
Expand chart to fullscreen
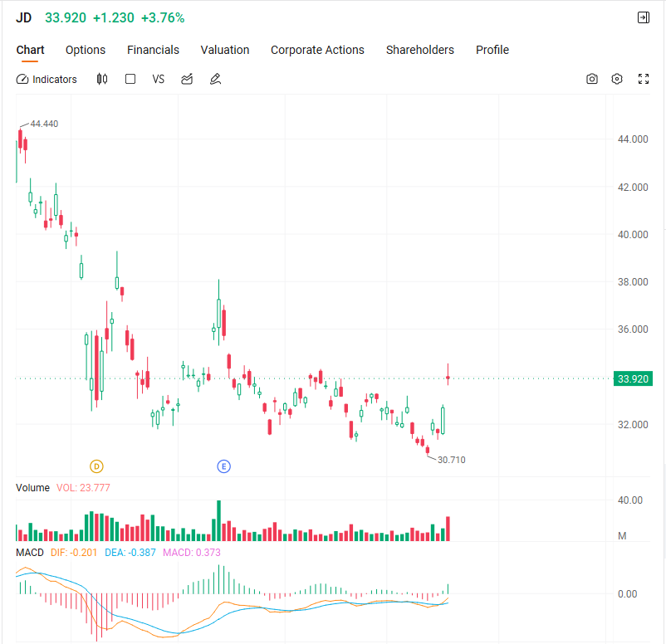[644, 79]
